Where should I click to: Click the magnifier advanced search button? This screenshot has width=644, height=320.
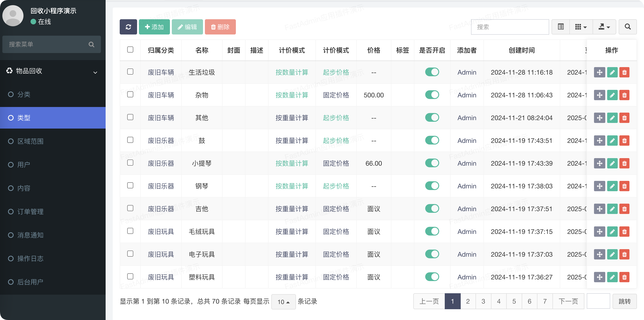pos(628,27)
